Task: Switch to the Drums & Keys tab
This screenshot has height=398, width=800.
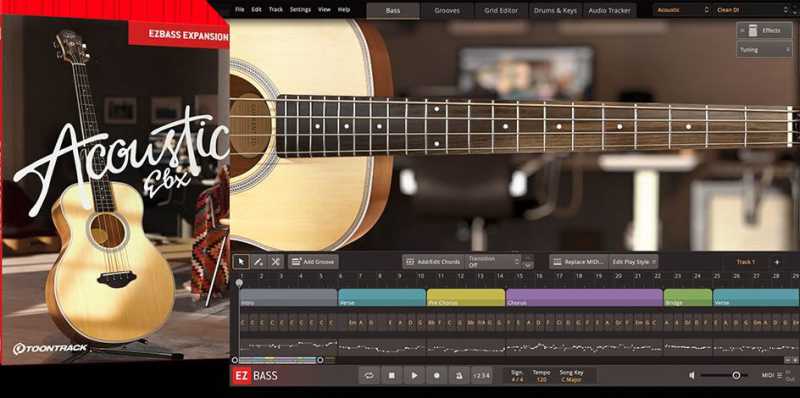Action: [555, 10]
